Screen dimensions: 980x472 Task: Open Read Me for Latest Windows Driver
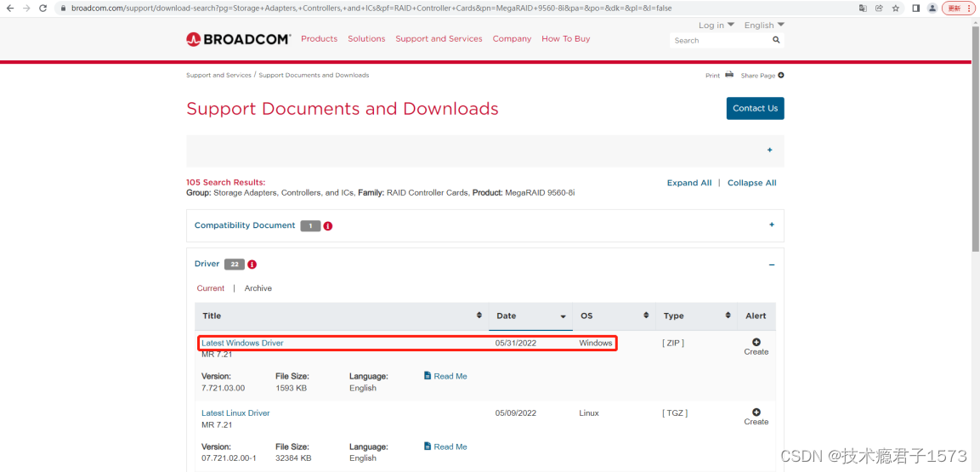tap(445, 377)
